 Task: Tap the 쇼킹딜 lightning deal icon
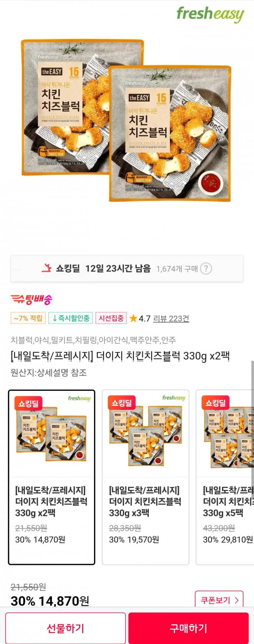click(47, 268)
